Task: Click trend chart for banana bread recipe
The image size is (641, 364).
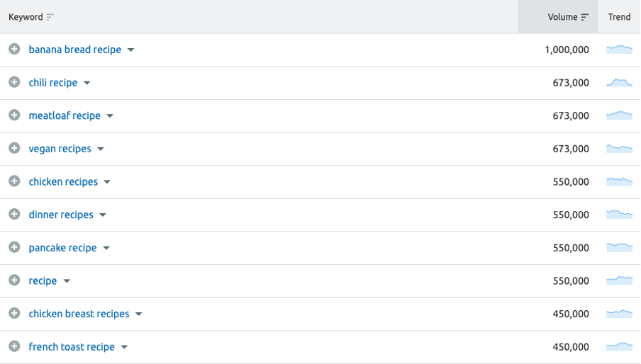Action: point(619,50)
